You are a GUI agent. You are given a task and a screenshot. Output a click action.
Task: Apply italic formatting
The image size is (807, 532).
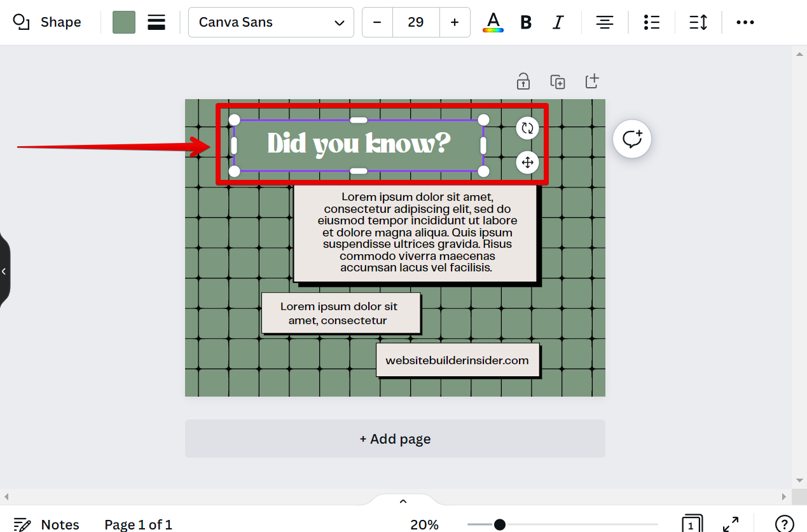[558, 22]
